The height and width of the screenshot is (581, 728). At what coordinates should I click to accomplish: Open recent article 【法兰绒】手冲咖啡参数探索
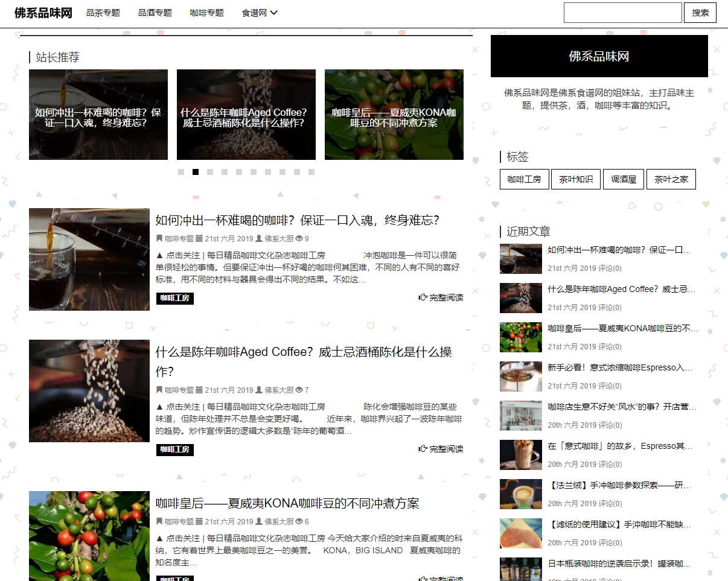(620, 485)
